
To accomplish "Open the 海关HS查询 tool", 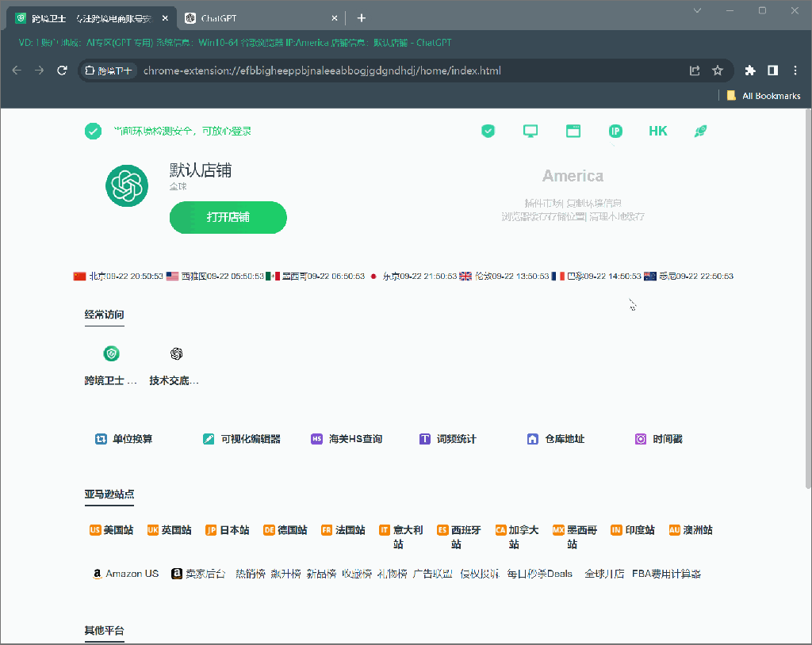I will [347, 439].
